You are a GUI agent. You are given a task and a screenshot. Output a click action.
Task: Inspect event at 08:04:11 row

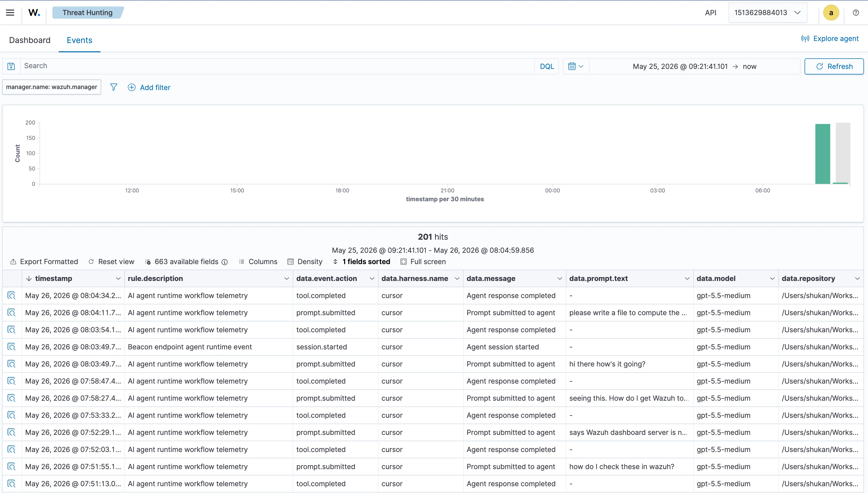12,313
